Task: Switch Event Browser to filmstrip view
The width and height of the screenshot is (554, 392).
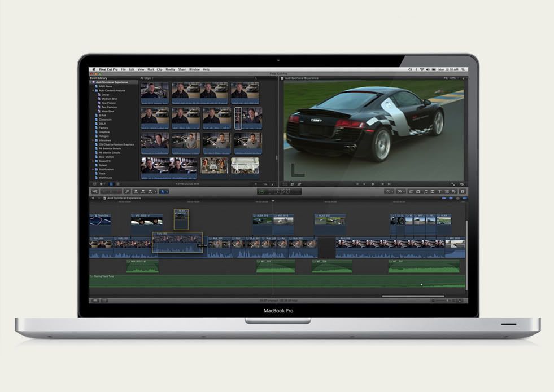Action: click(111, 184)
